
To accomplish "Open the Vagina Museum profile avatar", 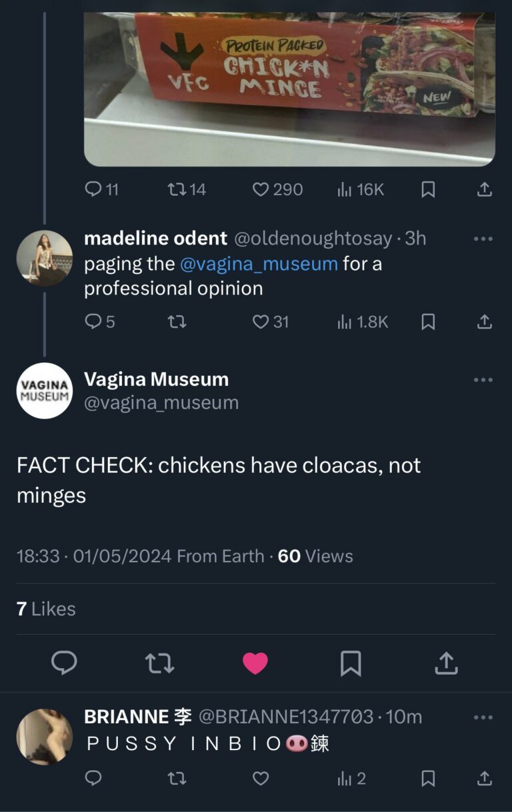I will (x=44, y=391).
